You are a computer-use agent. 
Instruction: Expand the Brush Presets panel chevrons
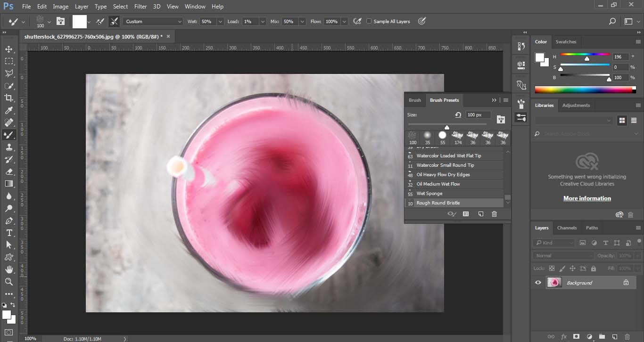pos(494,100)
